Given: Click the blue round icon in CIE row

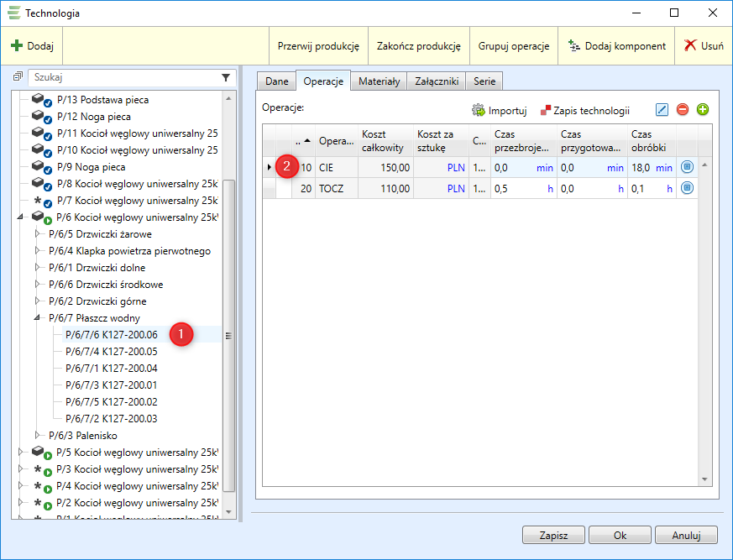Looking at the screenshot, I should 687,167.
